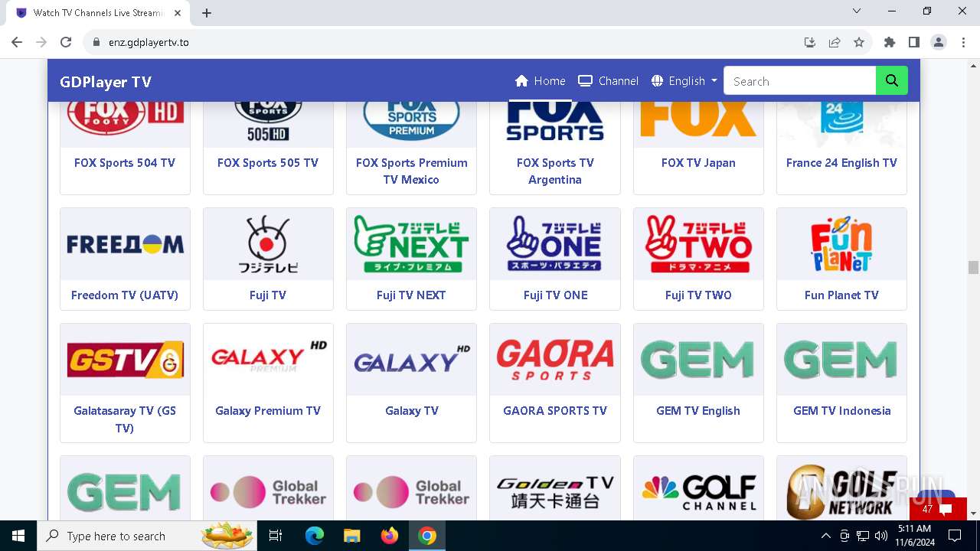Select the Galatasaray GSTV logo thumbnail
Screen dimensions: 980x551
125,360
